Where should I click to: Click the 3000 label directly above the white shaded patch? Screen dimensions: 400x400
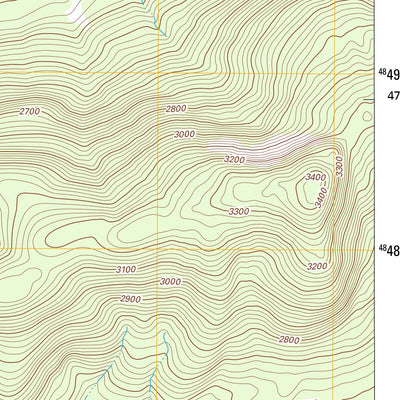(x=184, y=134)
